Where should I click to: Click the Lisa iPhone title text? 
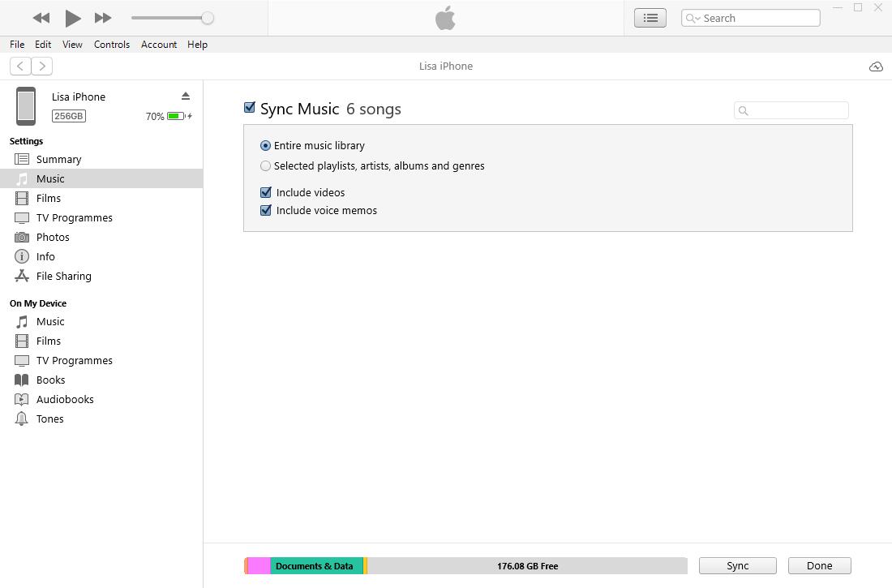446,66
